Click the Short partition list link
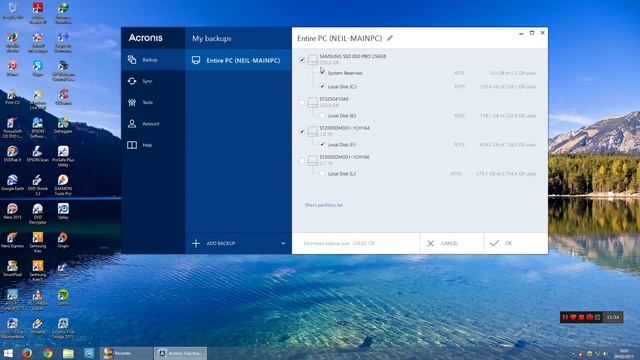Image resolution: width=640 pixels, height=360 pixels. click(x=324, y=205)
